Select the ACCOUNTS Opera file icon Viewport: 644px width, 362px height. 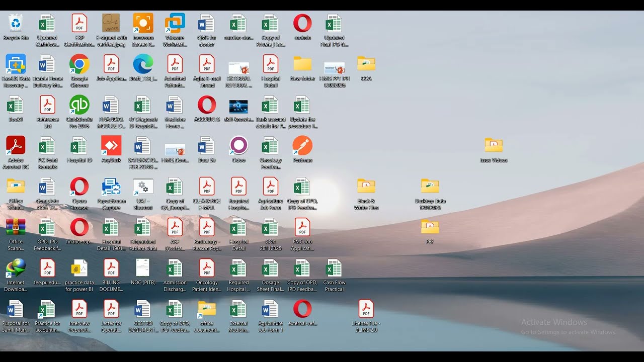click(207, 105)
